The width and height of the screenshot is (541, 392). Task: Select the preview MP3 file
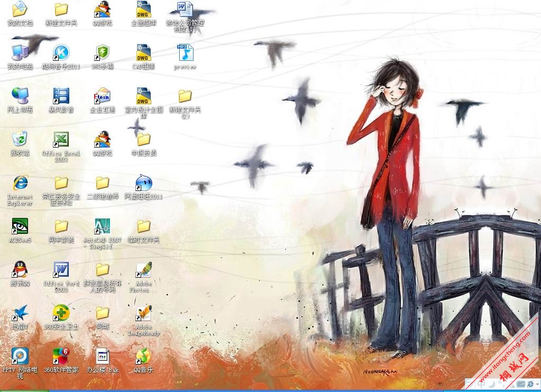[x=185, y=53]
